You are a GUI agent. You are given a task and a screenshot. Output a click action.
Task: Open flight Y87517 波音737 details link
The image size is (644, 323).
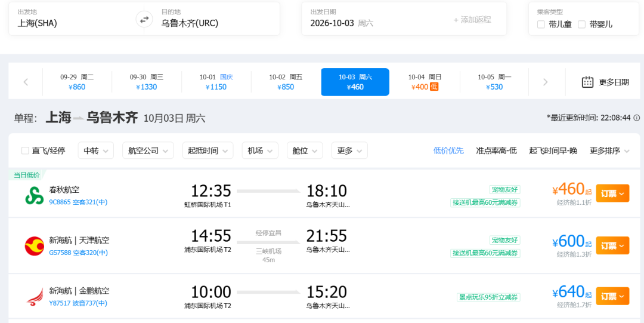pos(78,303)
